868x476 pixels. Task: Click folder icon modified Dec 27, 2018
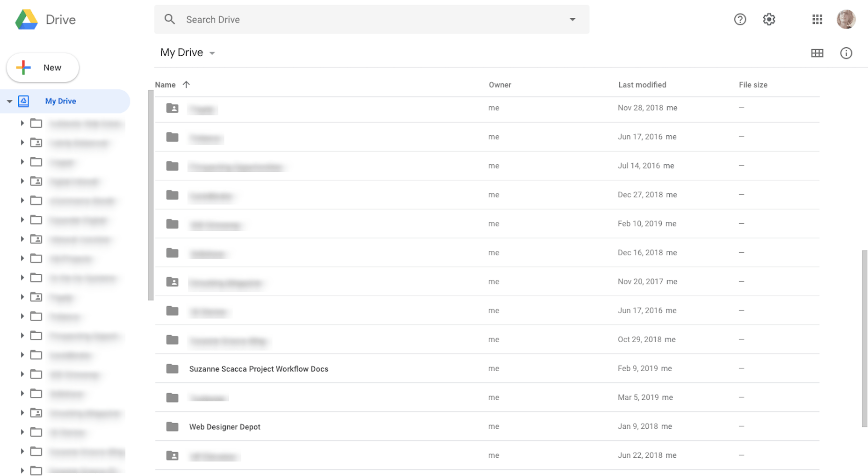[x=173, y=195]
